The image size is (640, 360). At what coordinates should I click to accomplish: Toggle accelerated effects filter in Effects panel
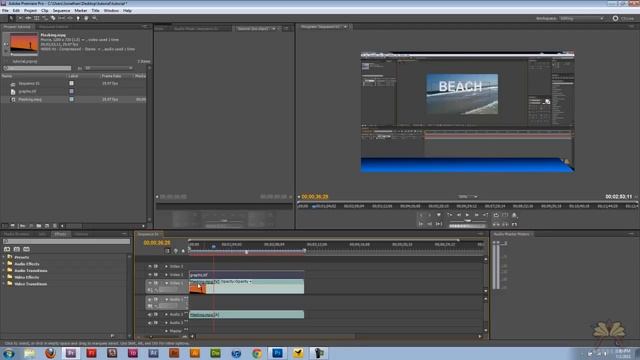point(7,249)
